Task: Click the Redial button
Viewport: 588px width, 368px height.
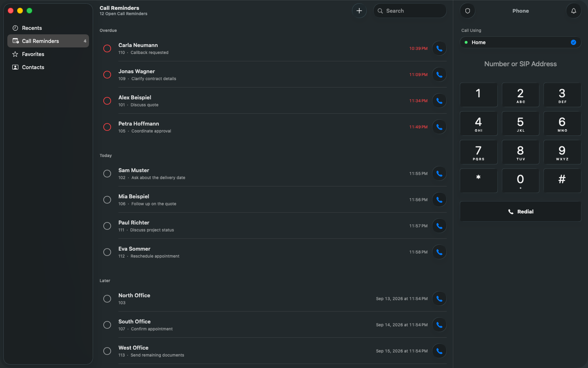Action: (x=520, y=211)
